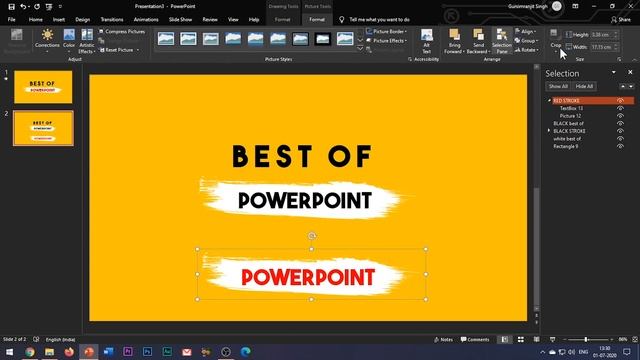Open PowerPoint from the taskbar

click(x=89, y=351)
